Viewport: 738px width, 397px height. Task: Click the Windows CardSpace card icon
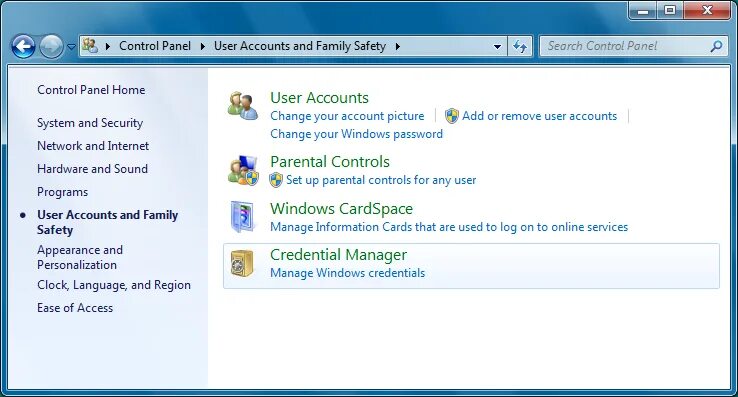tap(243, 216)
